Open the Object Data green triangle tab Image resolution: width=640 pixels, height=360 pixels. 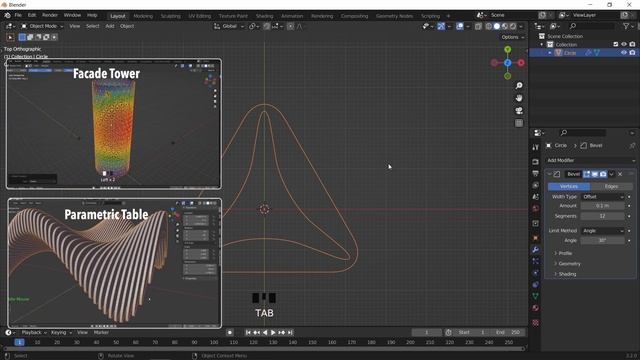pos(536,296)
